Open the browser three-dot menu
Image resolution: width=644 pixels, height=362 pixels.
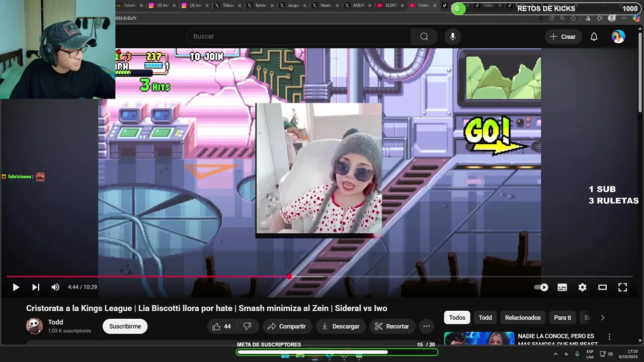coord(624,18)
